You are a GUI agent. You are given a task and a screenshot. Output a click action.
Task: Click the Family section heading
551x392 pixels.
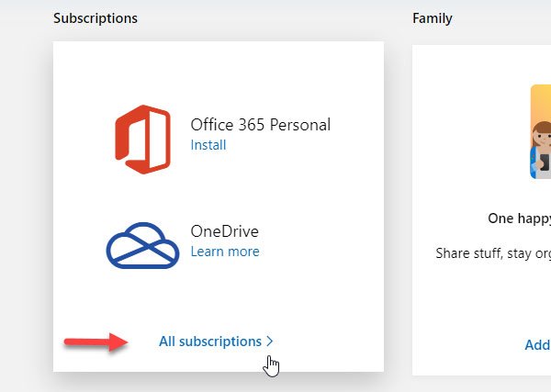click(433, 18)
